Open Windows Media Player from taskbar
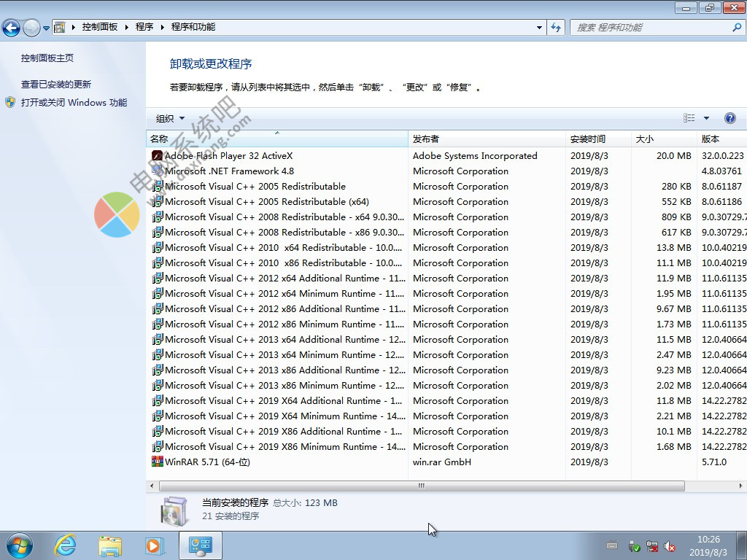747x560 pixels. pos(154,545)
